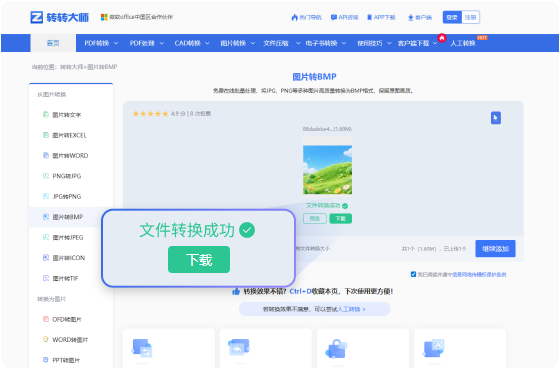Click the PPT转图片 sidebar icon
The width and height of the screenshot is (560, 369).
(x=46, y=360)
